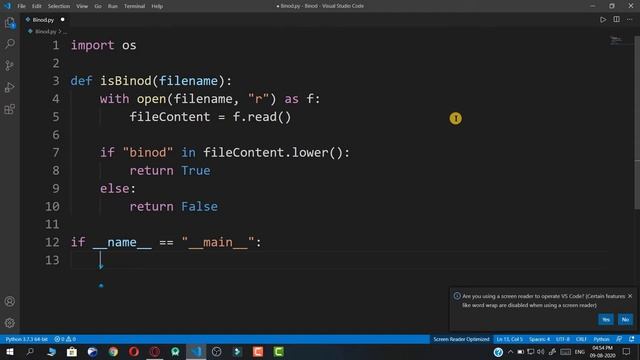Screen dimensions: 640x360
Task: Open the Selection menu
Action: (59, 6)
